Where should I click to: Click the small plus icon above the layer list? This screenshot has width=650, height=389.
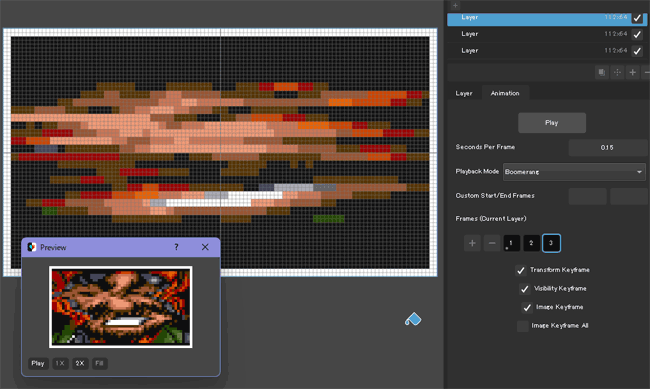pyautogui.click(x=455, y=5)
